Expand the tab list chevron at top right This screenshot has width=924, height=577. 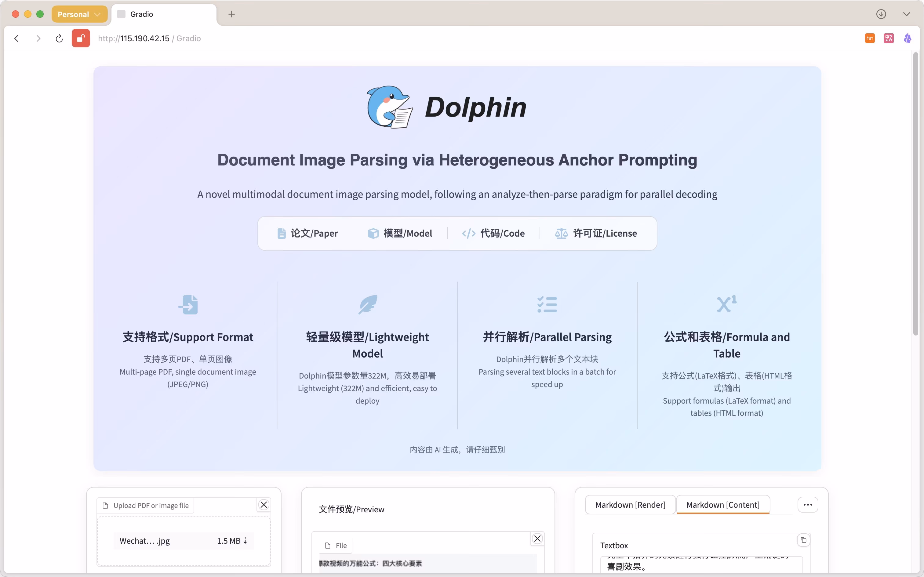click(x=907, y=14)
